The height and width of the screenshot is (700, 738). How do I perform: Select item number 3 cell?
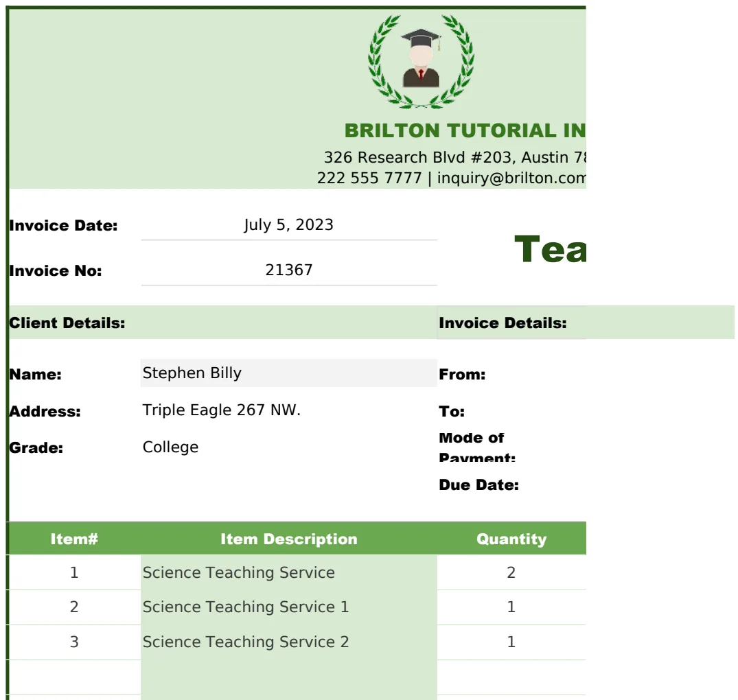[x=74, y=642]
